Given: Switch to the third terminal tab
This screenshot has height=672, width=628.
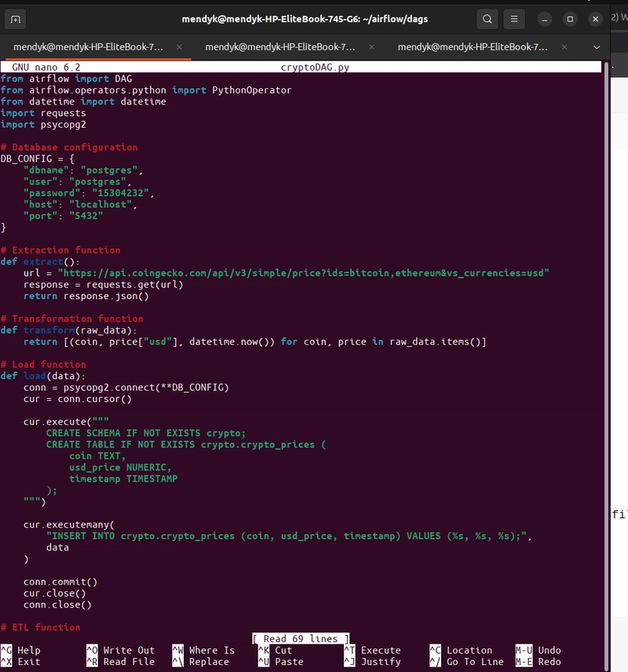Looking at the screenshot, I should coord(473,47).
